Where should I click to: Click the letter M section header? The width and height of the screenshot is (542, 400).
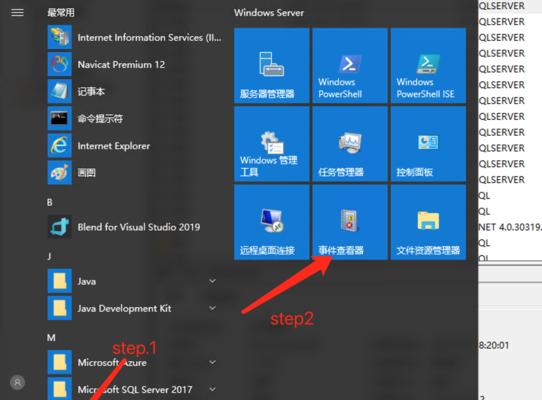coord(51,338)
